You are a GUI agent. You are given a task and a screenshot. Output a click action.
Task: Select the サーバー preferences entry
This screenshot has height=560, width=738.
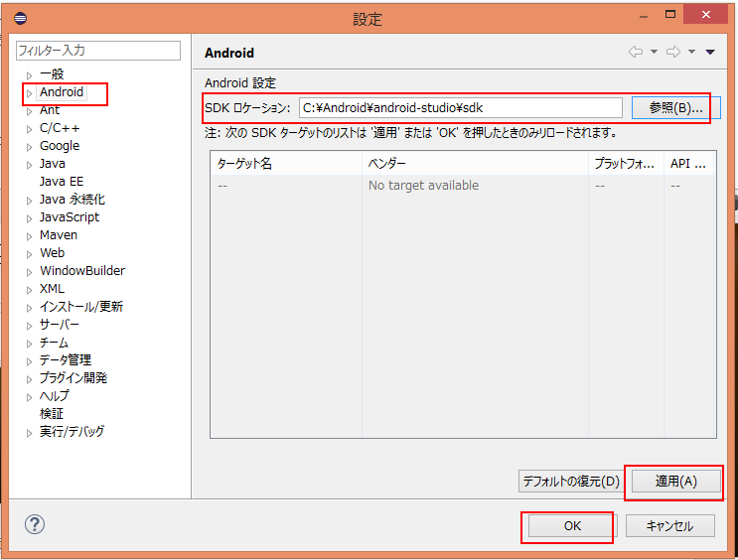[60, 325]
